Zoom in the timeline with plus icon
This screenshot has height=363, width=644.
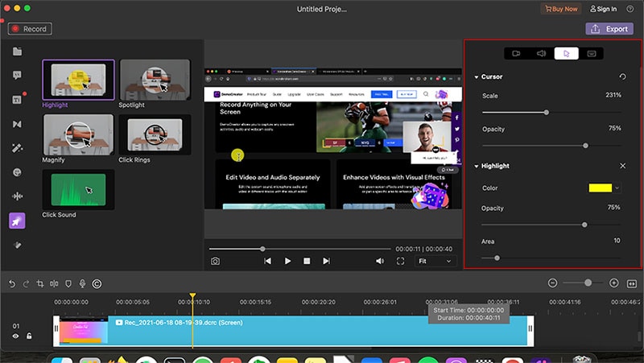click(614, 283)
